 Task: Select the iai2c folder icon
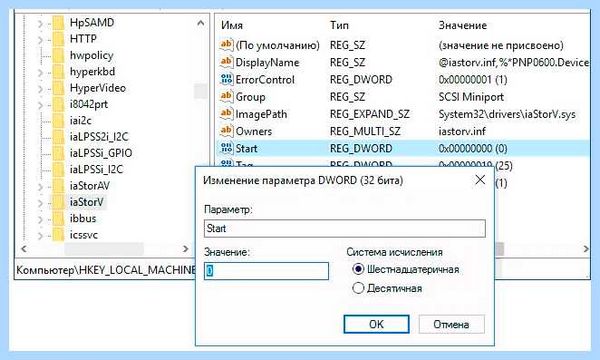coord(58,121)
